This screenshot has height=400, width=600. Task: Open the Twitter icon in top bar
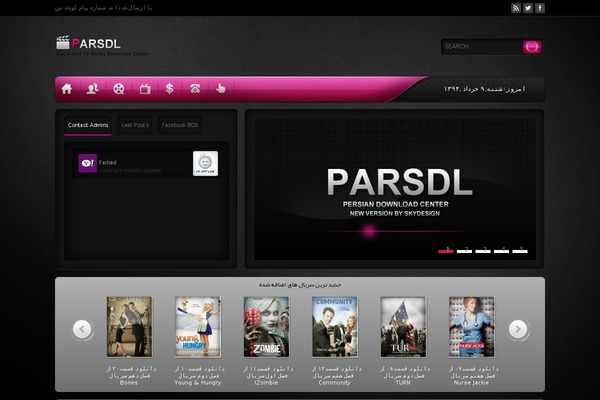[x=528, y=8]
